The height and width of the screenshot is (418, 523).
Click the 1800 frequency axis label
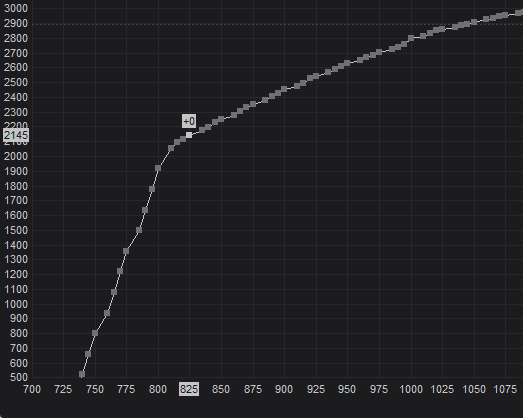pyautogui.click(x=16, y=186)
